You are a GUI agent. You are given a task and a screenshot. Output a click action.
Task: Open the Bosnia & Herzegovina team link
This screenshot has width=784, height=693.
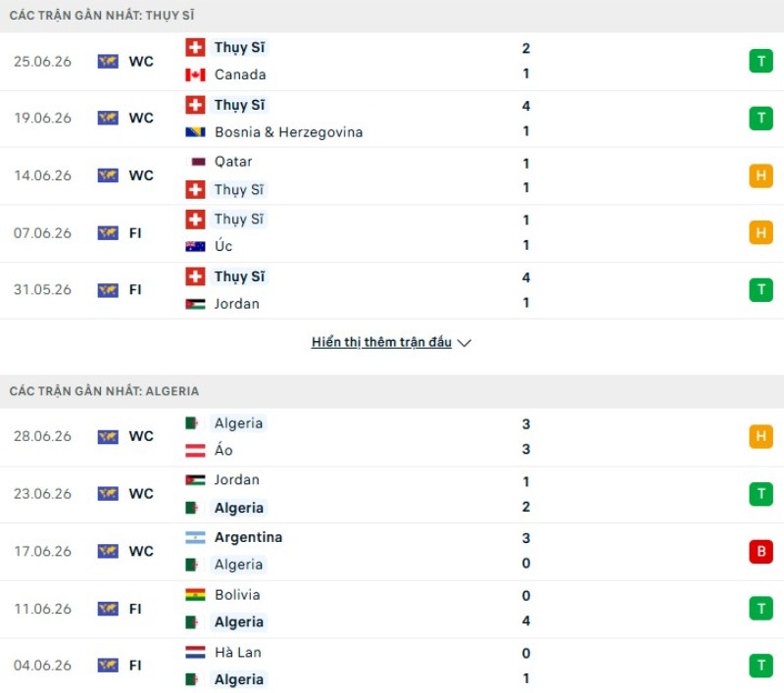[288, 132]
